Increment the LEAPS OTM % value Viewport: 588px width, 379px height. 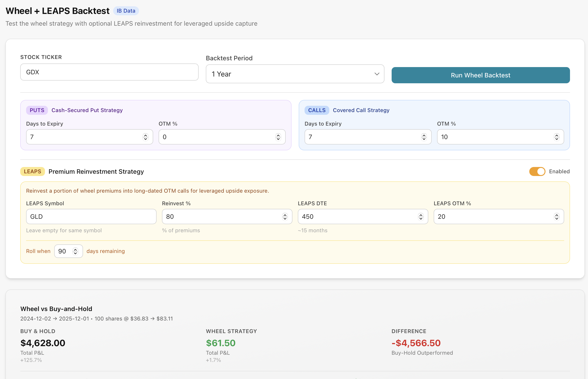point(557,215)
